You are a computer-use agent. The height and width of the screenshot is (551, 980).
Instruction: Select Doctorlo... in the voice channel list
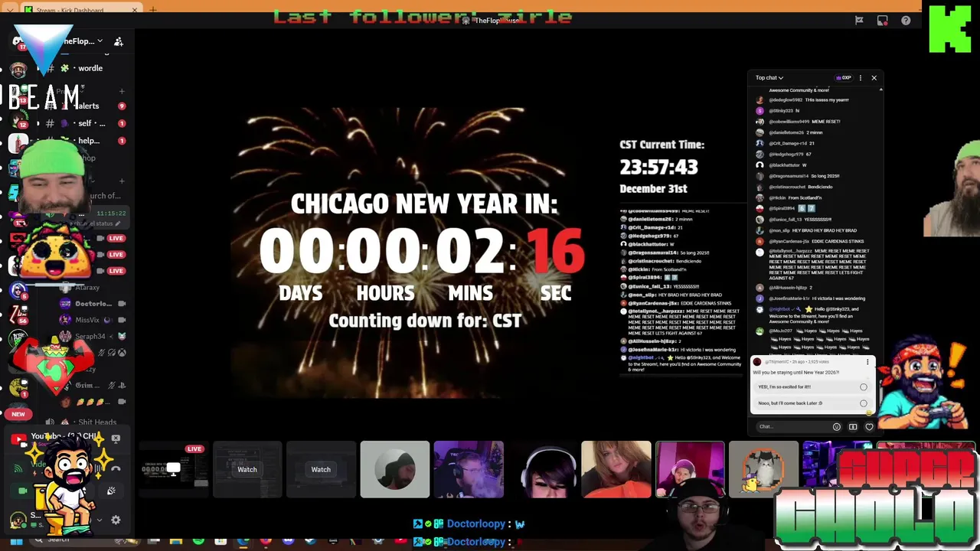[x=93, y=304]
